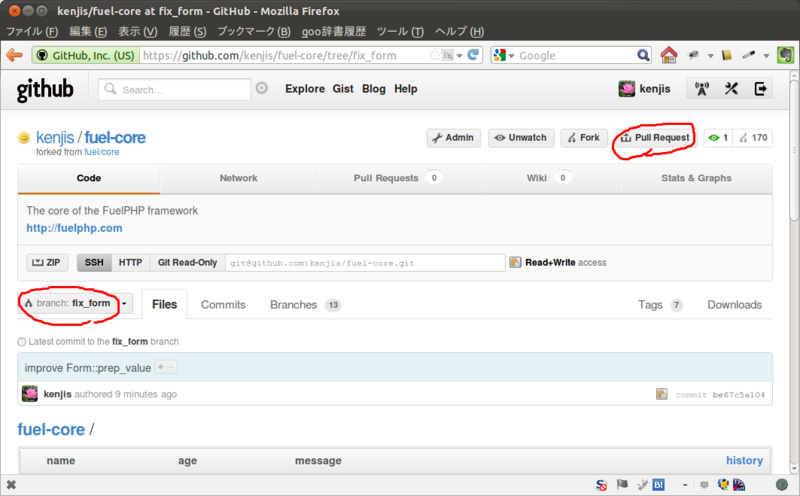Copy the commit SHA clipboard icon
The width and height of the screenshot is (800, 496).
coord(662,394)
